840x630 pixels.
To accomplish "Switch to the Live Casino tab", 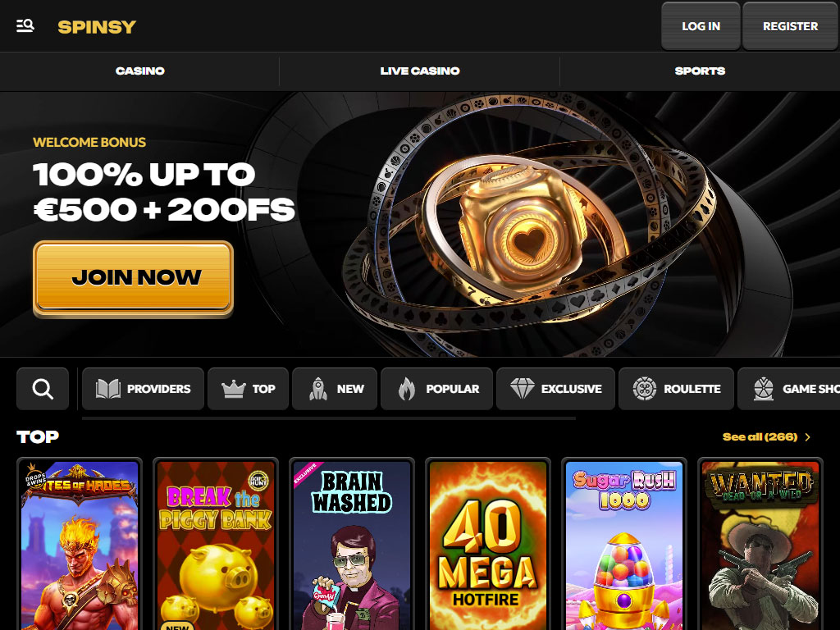I will pos(419,71).
